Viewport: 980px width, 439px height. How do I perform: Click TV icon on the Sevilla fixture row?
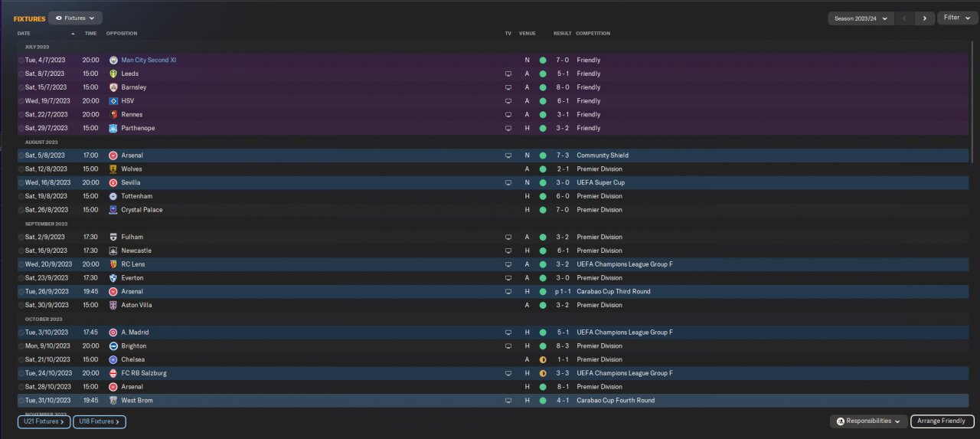[x=508, y=183]
